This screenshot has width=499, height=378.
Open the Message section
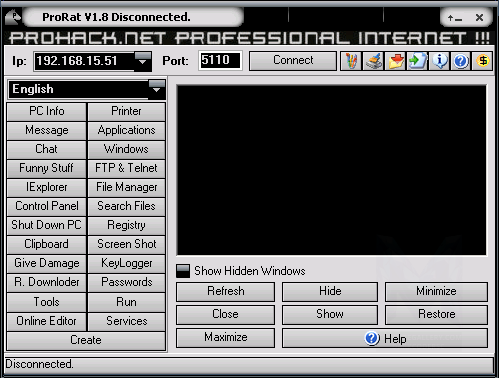coord(46,130)
